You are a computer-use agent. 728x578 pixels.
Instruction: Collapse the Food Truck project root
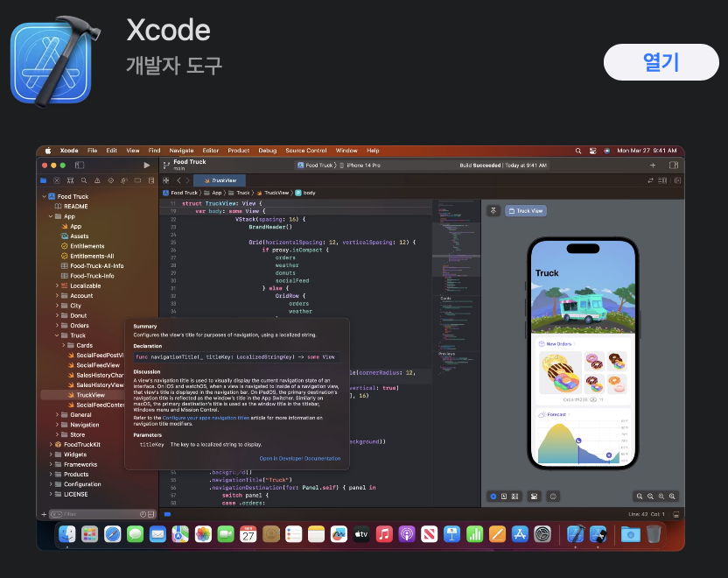coord(44,196)
